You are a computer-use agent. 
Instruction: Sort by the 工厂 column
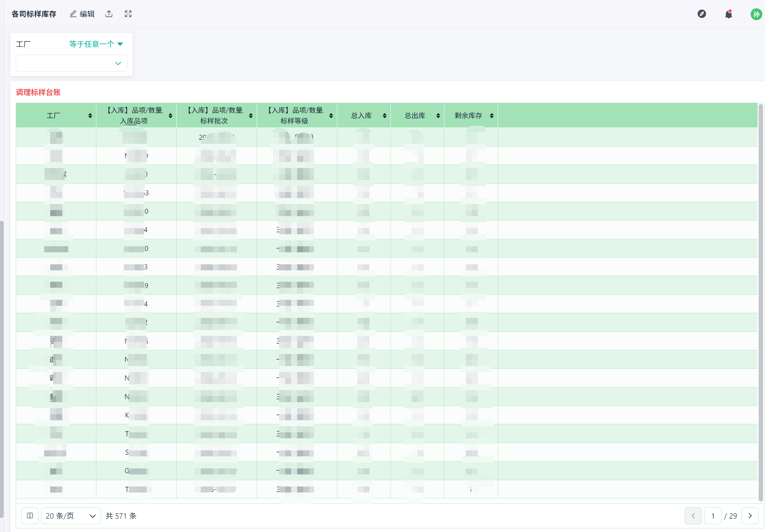[x=90, y=116]
